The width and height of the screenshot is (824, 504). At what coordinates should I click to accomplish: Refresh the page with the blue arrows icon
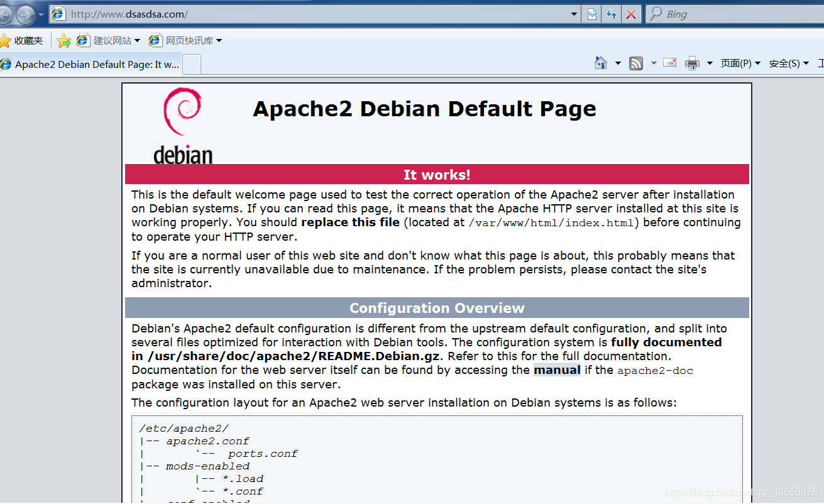[611, 14]
